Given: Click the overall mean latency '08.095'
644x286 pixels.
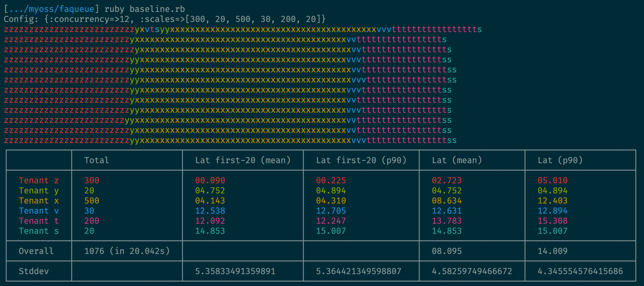Looking at the screenshot, I should (447, 251).
